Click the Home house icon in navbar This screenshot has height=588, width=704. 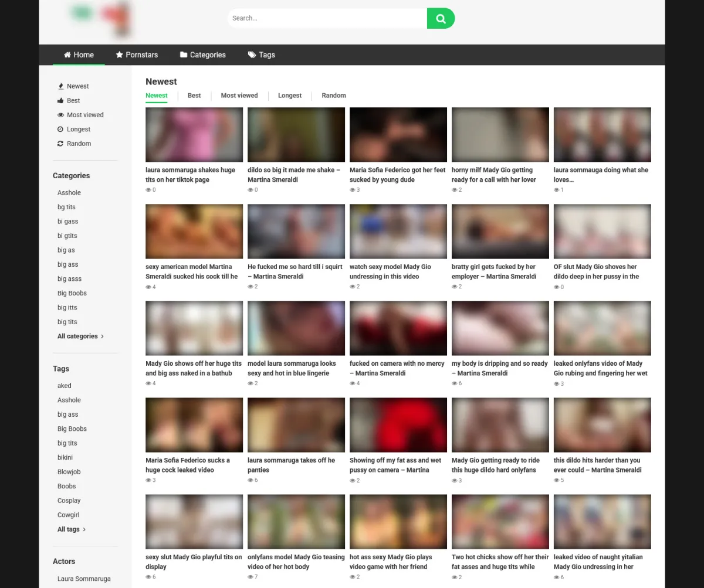click(67, 55)
